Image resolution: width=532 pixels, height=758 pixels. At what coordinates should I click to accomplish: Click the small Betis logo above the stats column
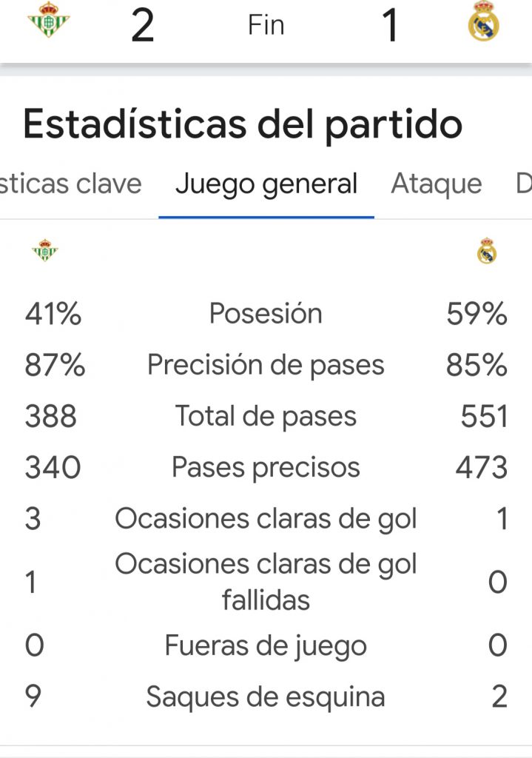[x=45, y=251]
